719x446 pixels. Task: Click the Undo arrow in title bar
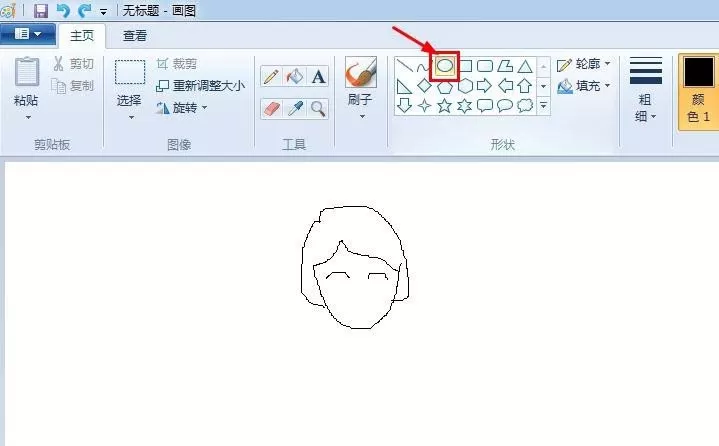63,10
